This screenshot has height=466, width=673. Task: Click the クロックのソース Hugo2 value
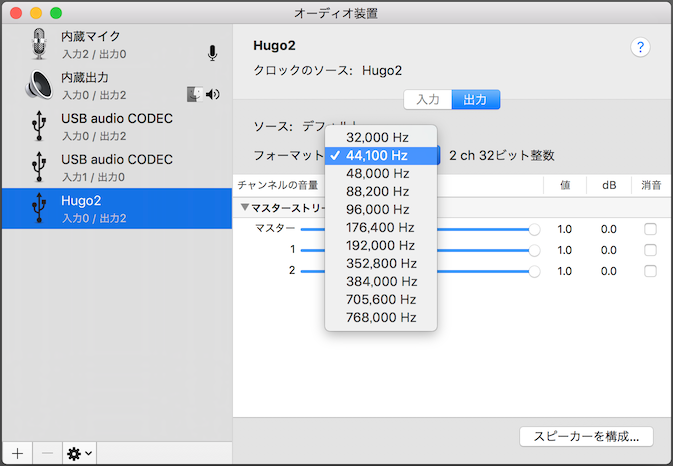click(x=382, y=70)
